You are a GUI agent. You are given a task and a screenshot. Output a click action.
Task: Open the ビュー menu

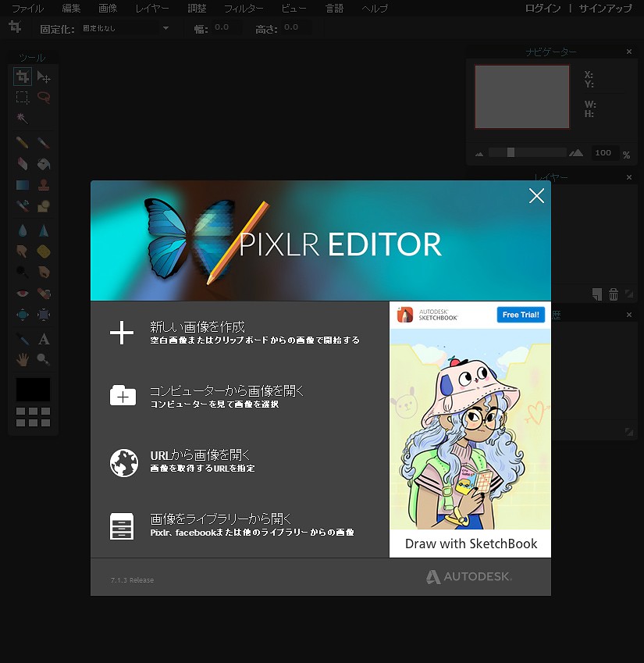(294, 9)
